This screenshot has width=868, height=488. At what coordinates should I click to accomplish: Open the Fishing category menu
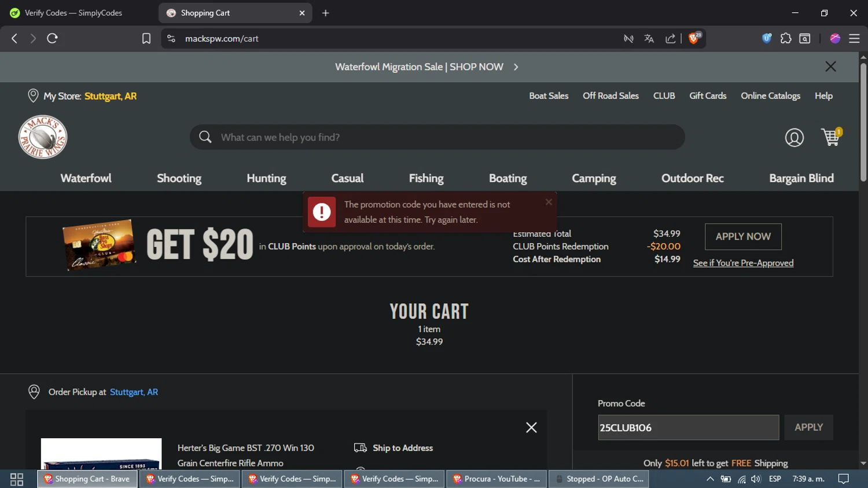tap(426, 178)
